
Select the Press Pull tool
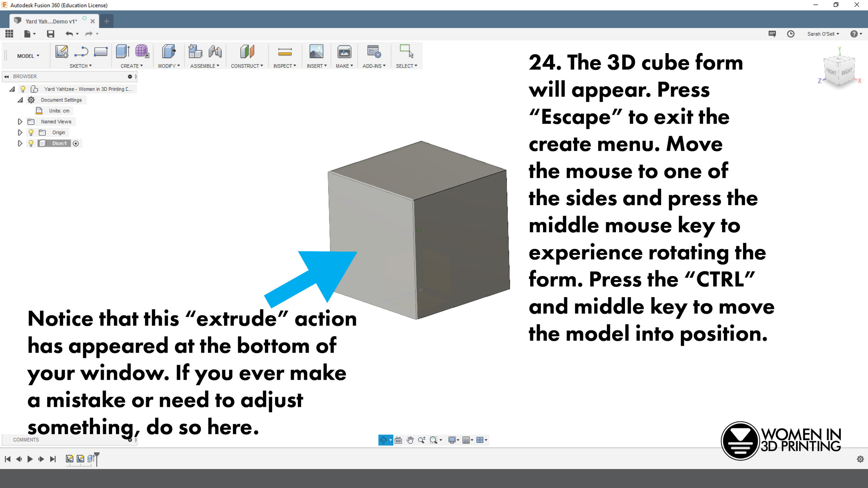(169, 51)
